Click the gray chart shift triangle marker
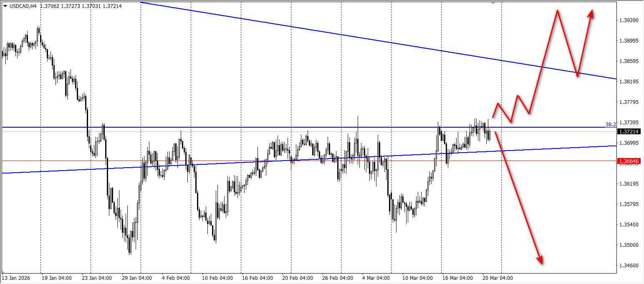Viewport: 644px width, 284px height. tap(493, 3)
